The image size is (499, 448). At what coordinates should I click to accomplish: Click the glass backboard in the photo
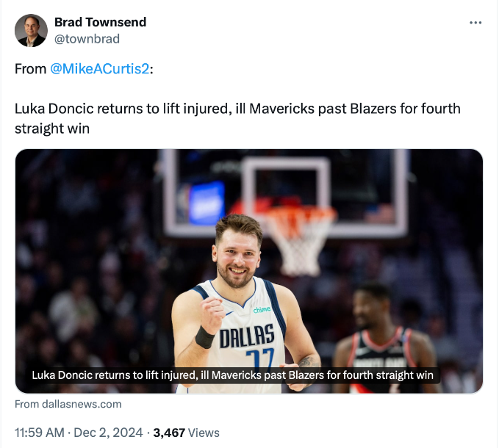point(287,184)
